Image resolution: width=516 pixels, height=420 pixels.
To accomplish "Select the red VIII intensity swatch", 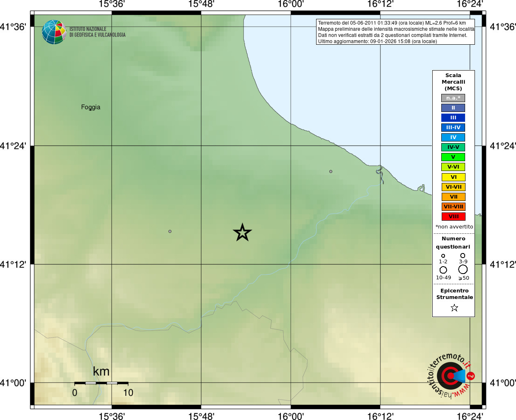I will (x=453, y=217).
